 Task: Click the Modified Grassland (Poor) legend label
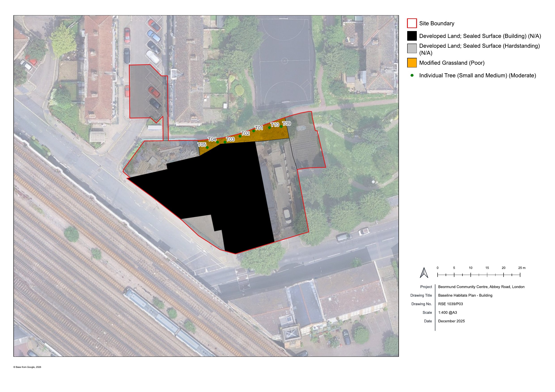point(451,63)
